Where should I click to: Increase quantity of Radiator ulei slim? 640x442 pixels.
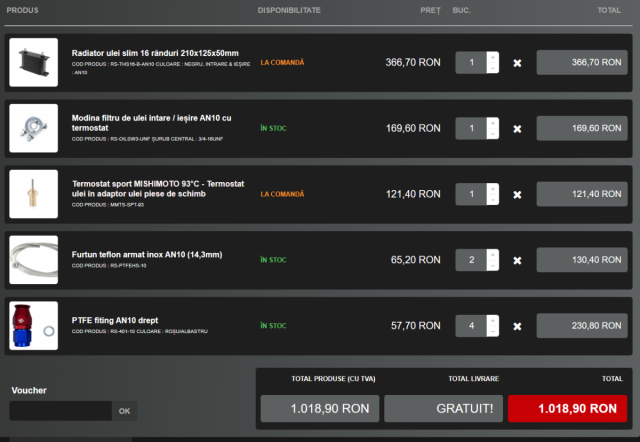(492, 57)
